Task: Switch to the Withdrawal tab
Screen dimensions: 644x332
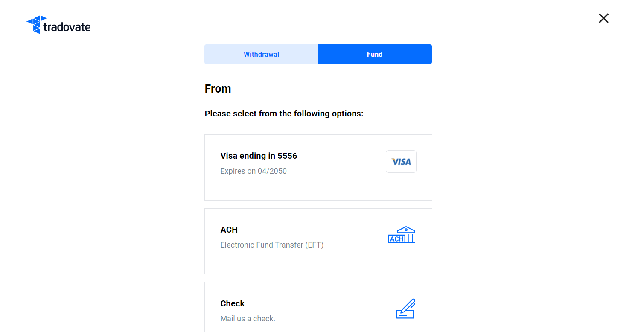Action: click(x=261, y=54)
